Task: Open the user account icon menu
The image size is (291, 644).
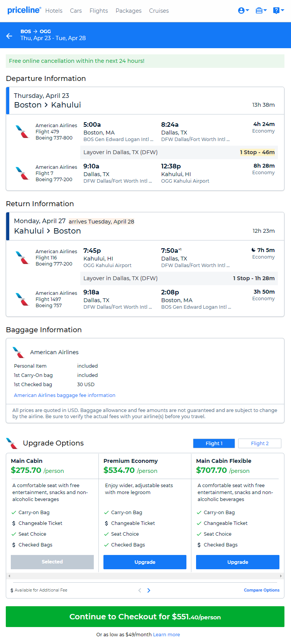Action: (244, 11)
